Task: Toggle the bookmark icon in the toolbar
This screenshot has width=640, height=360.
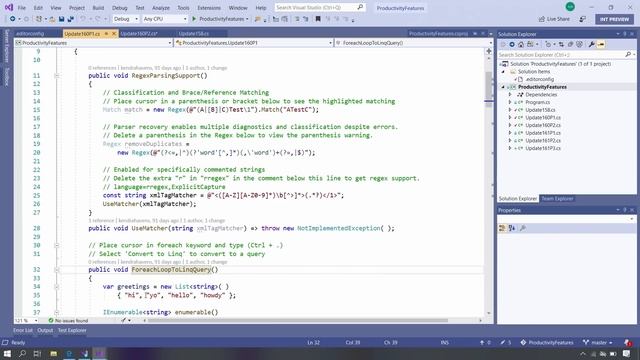Action: point(318,19)
